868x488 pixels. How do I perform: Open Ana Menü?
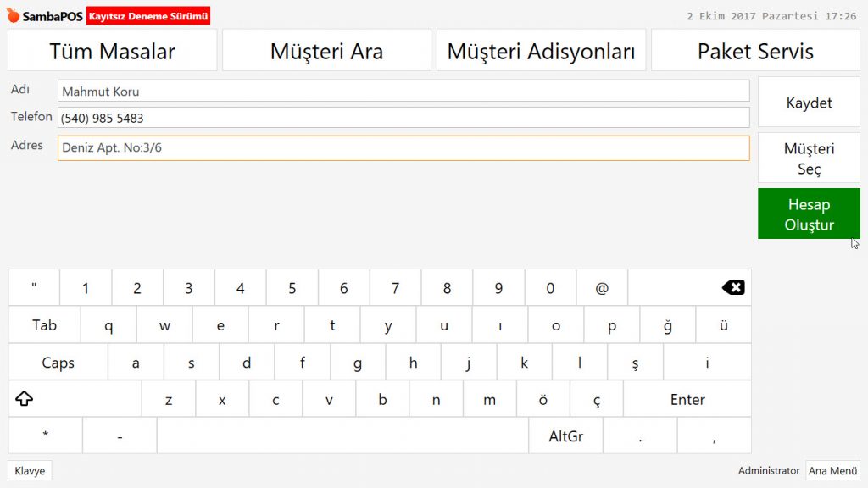click(832, 471)
